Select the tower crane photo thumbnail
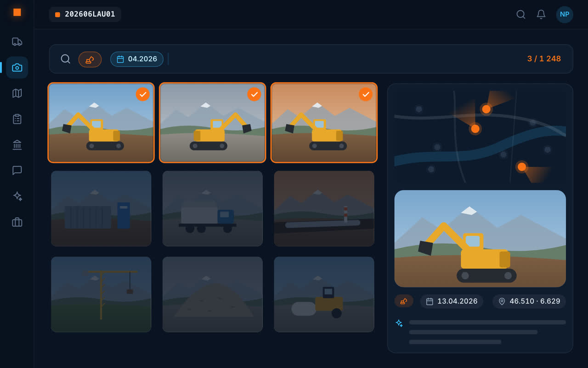Image resolution: width=588 pixels, height=368 pixels. [x=101, y=294]
